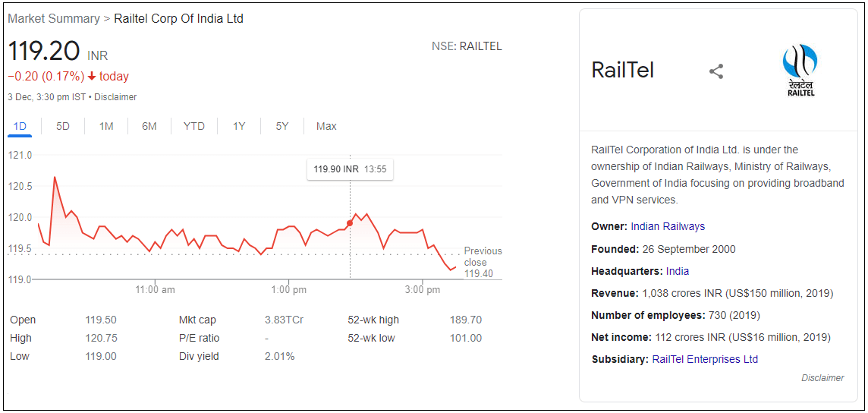Click the 52-wk low value 101.00
This screenshot has height=413, width=868.
pos(466,339)
